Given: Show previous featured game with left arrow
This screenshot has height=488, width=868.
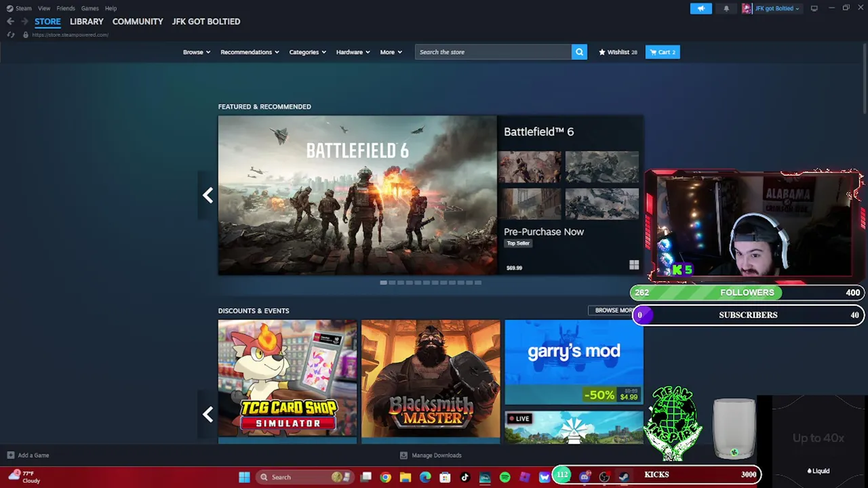Looking at the screenshot, I should (x=208, y=195).
